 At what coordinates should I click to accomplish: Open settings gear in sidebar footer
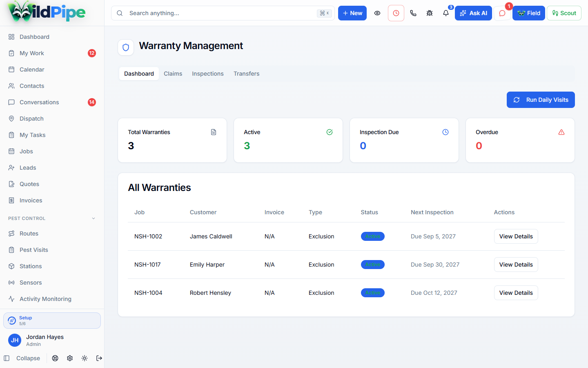click(x=70, y=358)
